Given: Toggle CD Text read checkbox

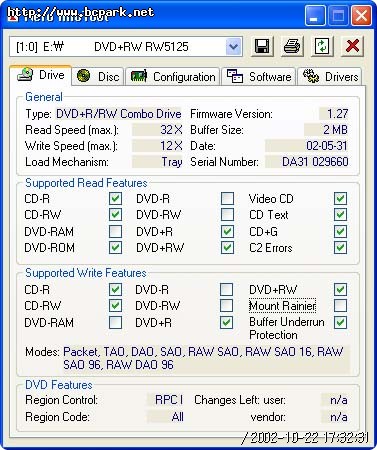Looking at the screenshot, I should coord(340,215).
